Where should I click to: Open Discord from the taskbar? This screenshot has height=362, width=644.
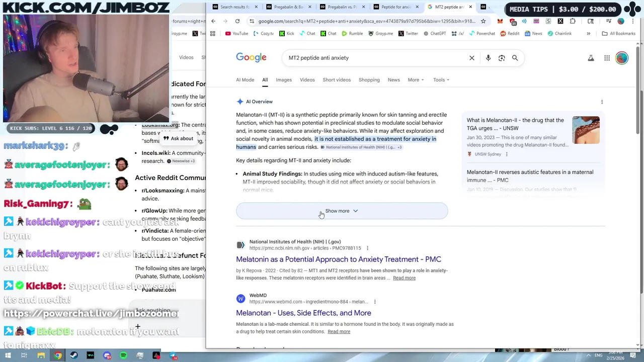click(107, 356)
